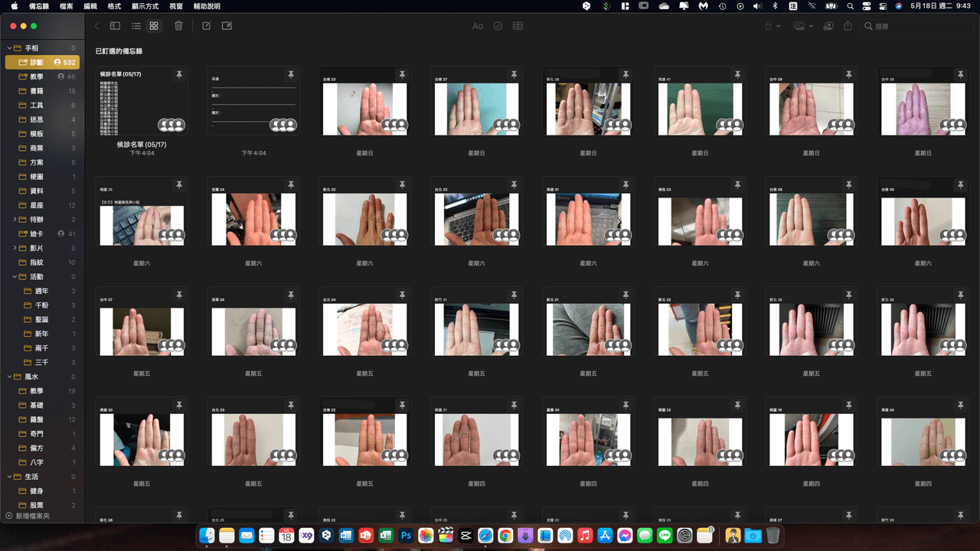The image size is (980, 551).
Task: Click the share upload icon in toolbar
Action: point(848,26)
